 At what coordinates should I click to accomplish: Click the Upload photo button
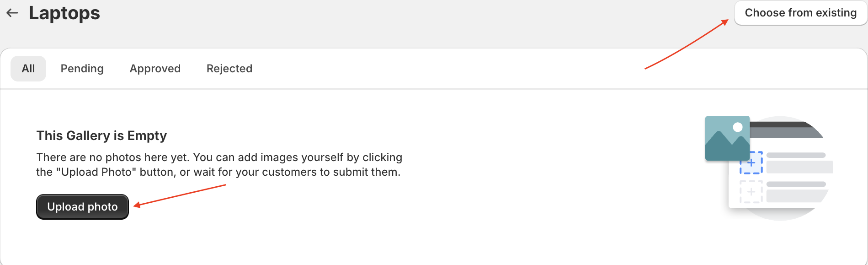(x=82, y=207)
